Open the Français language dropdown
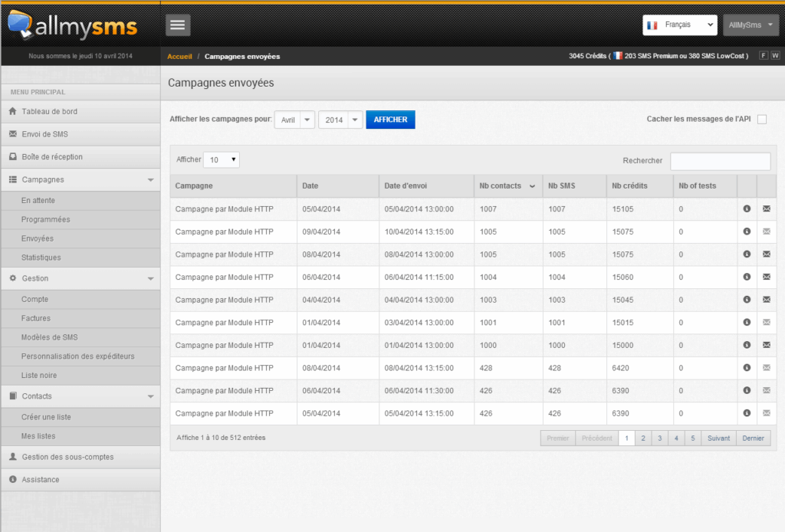Viewport: 785px width, 532px height. tap(679, 25)
